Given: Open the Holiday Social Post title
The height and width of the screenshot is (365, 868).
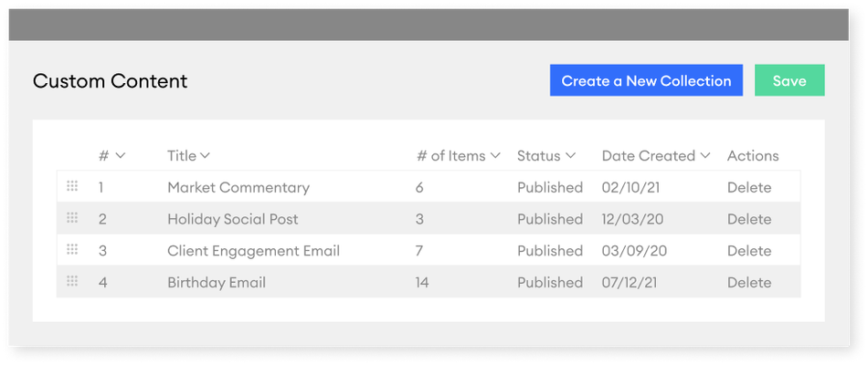Looking at the screenshot, I should 233,219.
